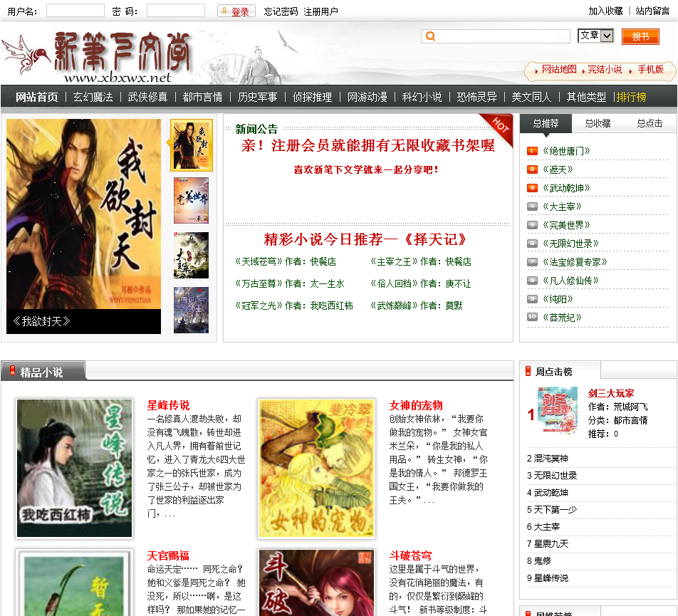678x616 pixels.
Task: Switch to the 总点击 tab
Action: [650, 124]
